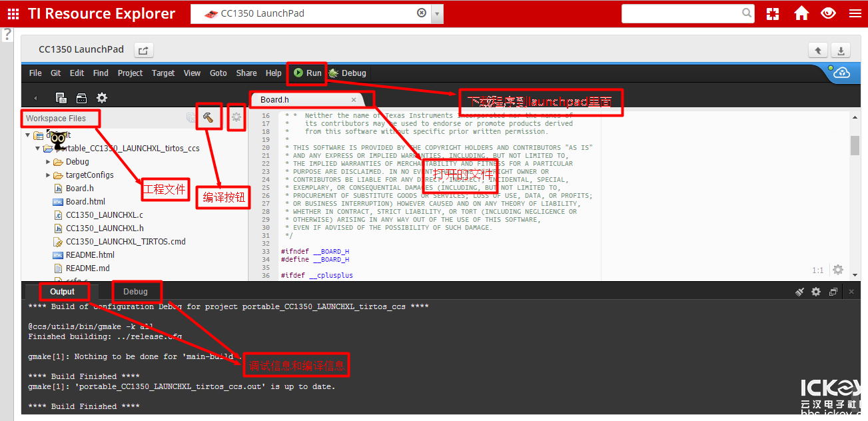Viewport: 868px width, 421px height.
Task: Open Board.h in the file tree
Action: coord(80,189)
